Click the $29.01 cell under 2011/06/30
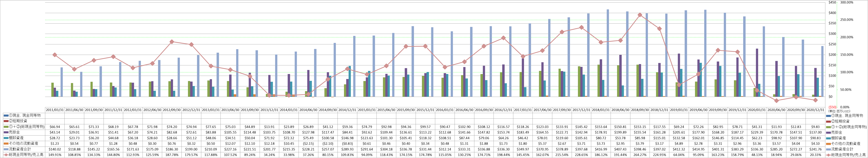 tap(74, 132)
